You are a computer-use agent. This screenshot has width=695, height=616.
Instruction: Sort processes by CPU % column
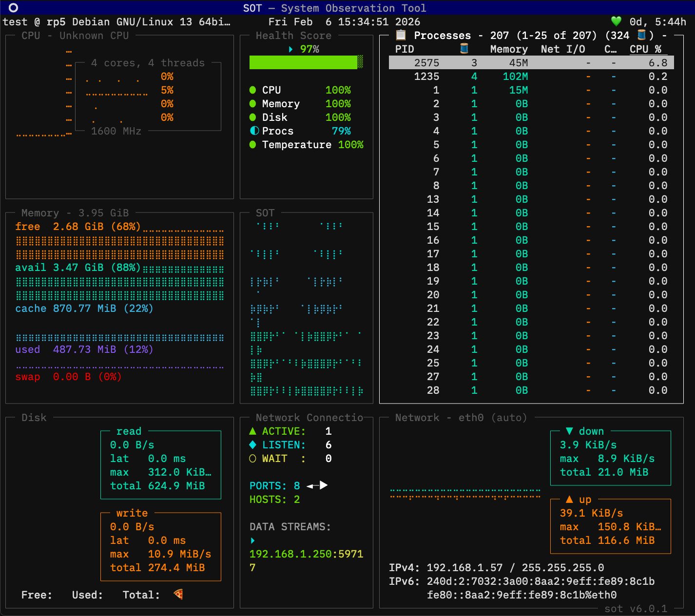(x=645, y=49)
